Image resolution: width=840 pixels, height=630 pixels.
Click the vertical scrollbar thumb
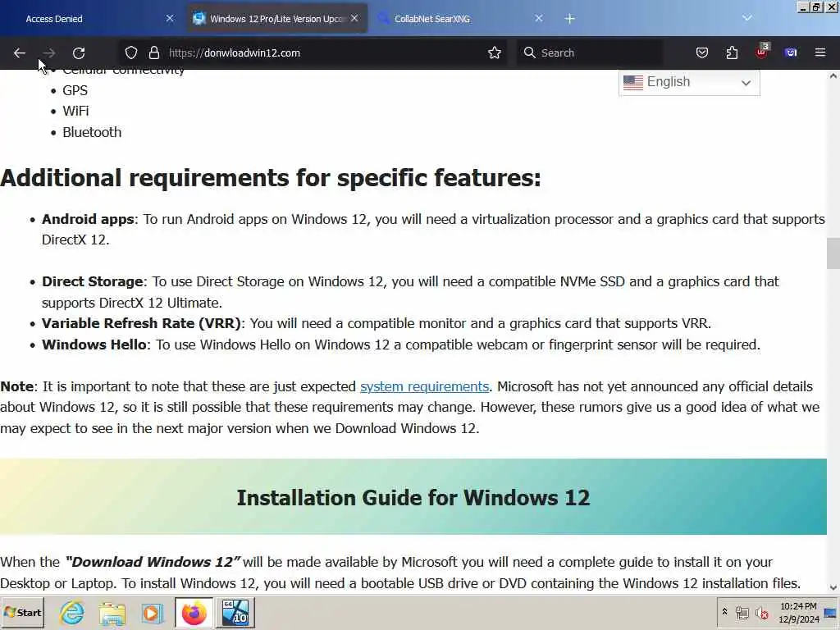pos(833,253)
